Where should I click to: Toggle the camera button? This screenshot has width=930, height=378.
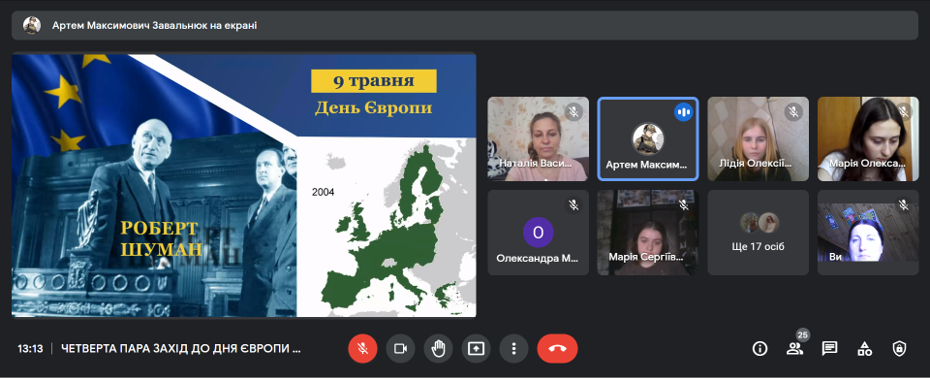pyautogui.click(x=400, y=349)
